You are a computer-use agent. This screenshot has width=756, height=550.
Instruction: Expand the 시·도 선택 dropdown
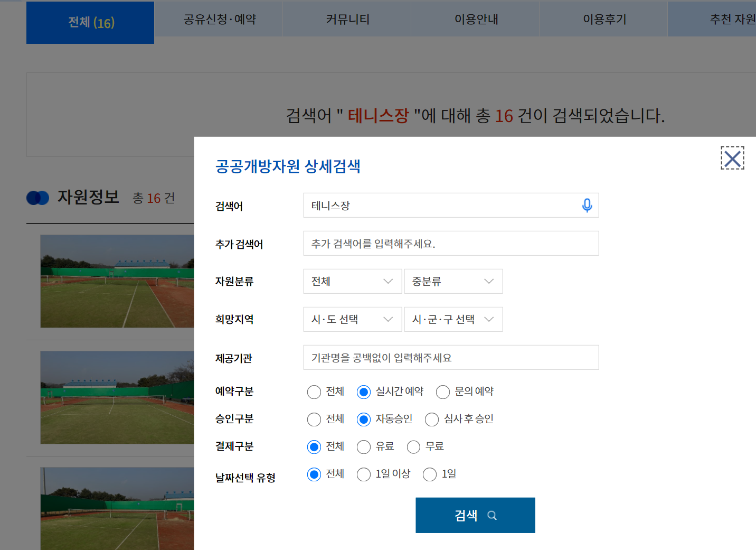[x=353, y=320]
